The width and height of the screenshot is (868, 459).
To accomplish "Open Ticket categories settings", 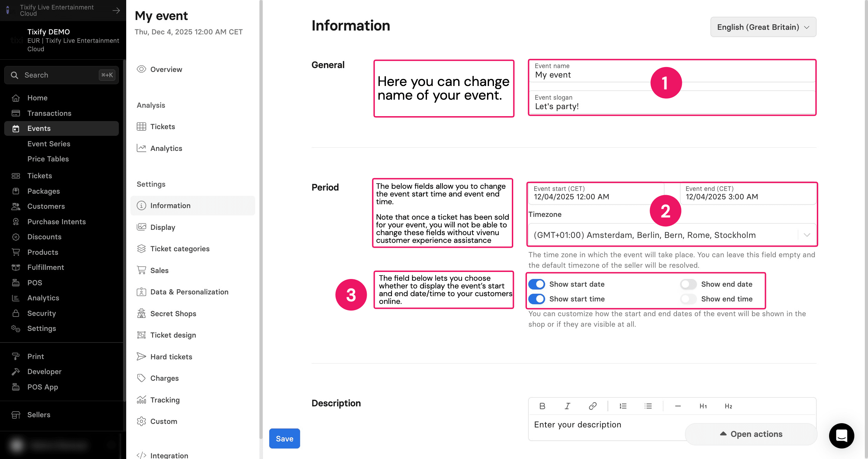I will click(192, 249).
